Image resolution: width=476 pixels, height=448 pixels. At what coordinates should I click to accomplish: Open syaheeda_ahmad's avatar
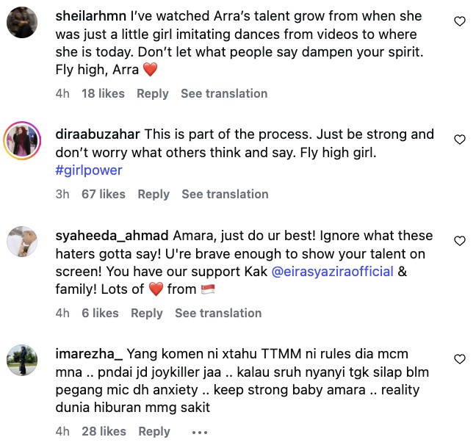(22, 242)
